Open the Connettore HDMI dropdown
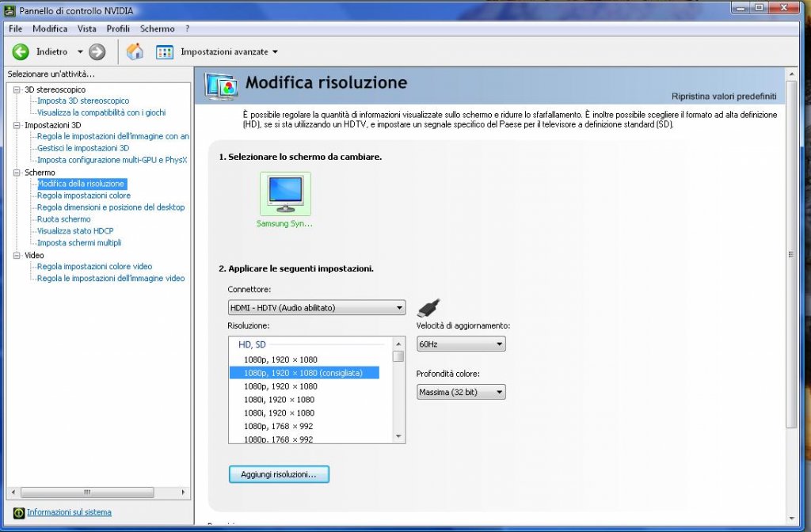 click(317, 308)
